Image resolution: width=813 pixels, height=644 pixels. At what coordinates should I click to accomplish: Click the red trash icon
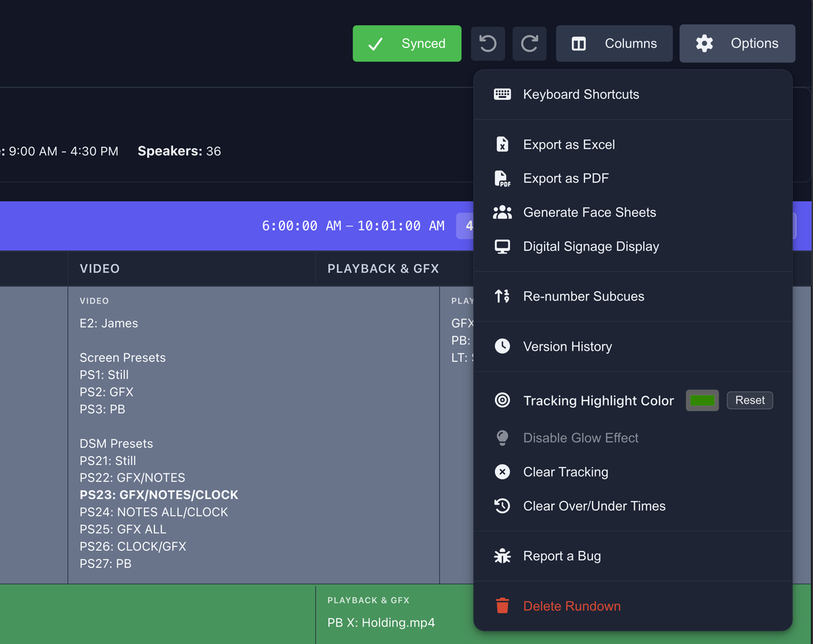pos(502,605)
